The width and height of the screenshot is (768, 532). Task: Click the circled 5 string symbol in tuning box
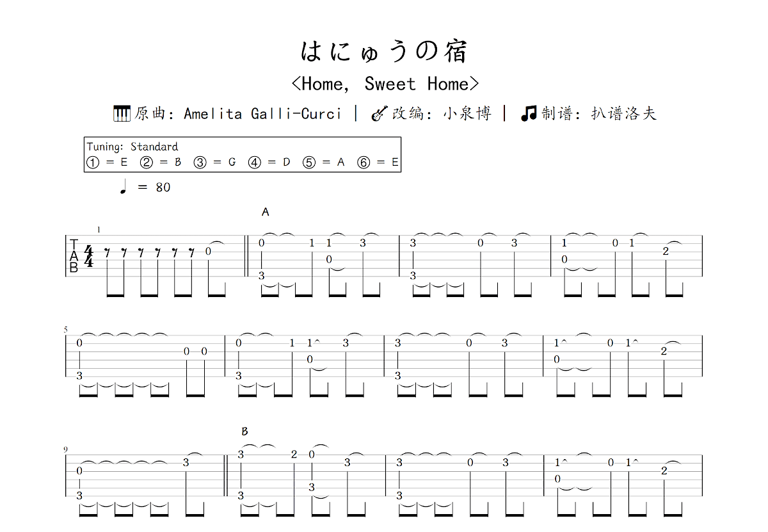309,163
